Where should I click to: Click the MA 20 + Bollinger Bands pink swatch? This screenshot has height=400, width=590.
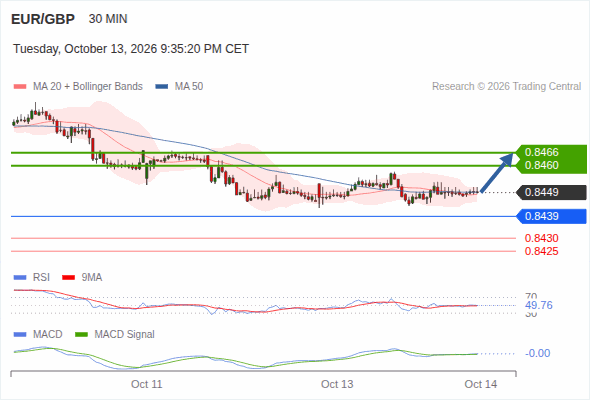20,87
